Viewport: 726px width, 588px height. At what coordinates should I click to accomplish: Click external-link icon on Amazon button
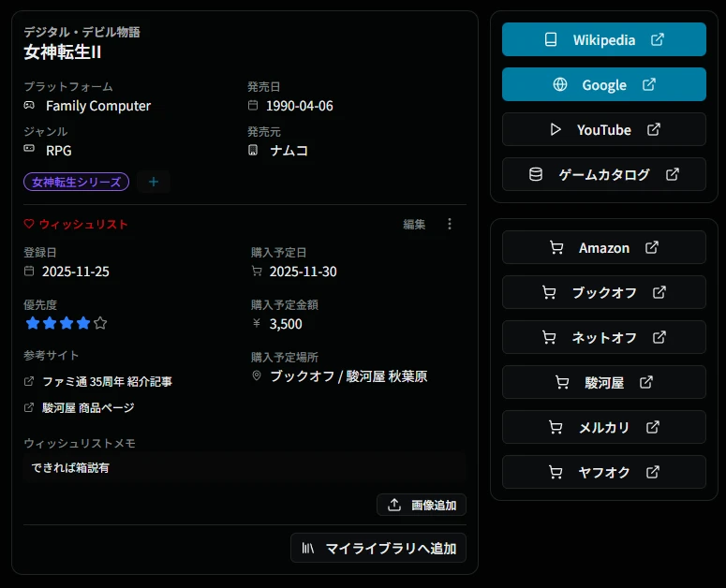tap(651, 247)
